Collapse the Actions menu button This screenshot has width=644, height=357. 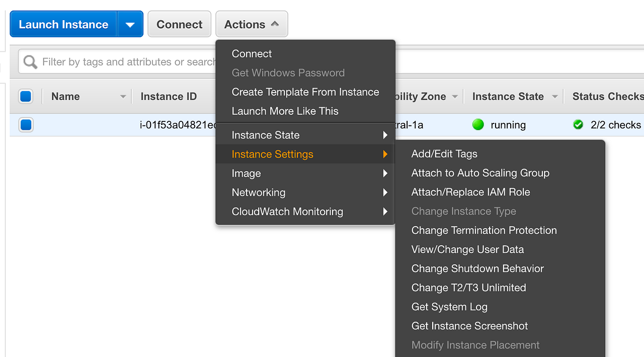tap(252, 25)
